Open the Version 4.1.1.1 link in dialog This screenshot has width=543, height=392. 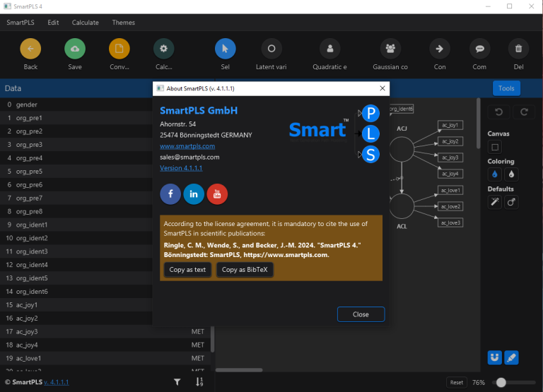181,168
